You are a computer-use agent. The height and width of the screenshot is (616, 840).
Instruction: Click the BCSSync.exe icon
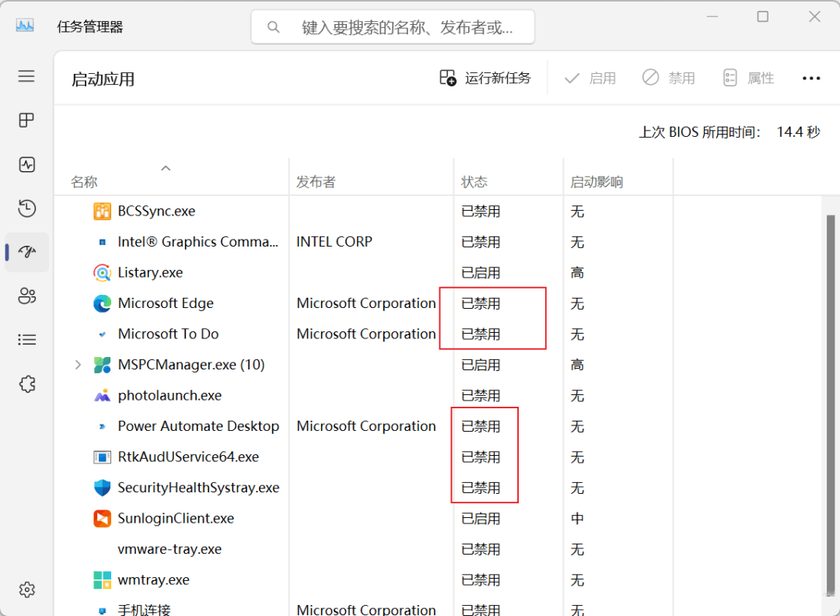pos(103,211)
